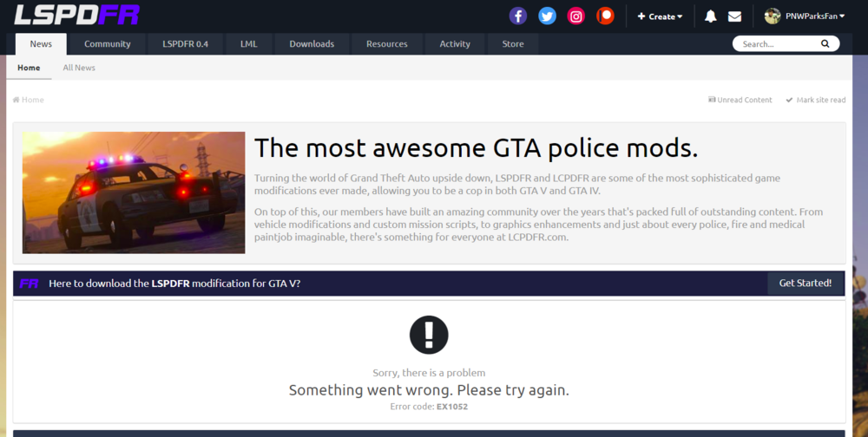Open the Twitter social icon
This screenshot has width=868, height=437.
(547, 16)
